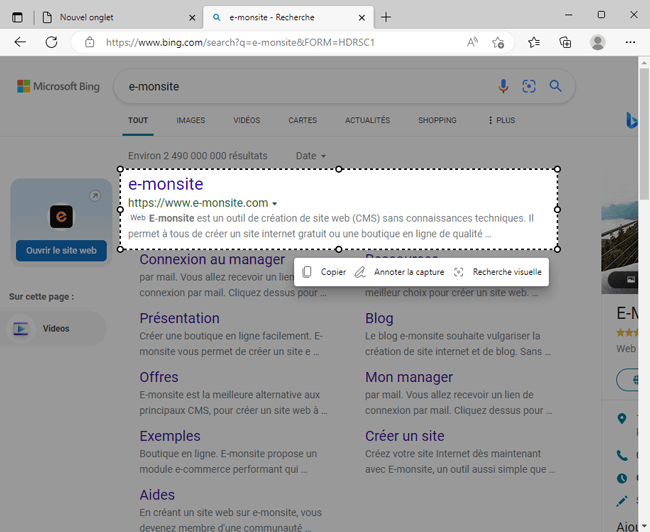
Task: Click the Microsoft Bing logo
Action: click(58, 86)
